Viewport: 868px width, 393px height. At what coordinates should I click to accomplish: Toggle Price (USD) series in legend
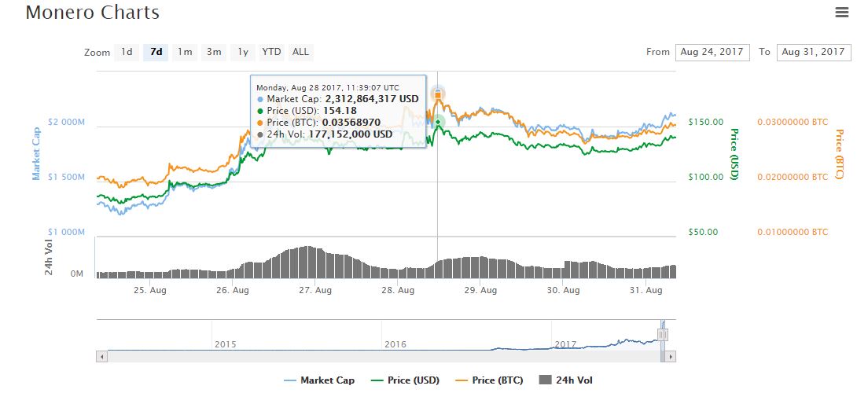pyautogui.click(x=405, y=380)
